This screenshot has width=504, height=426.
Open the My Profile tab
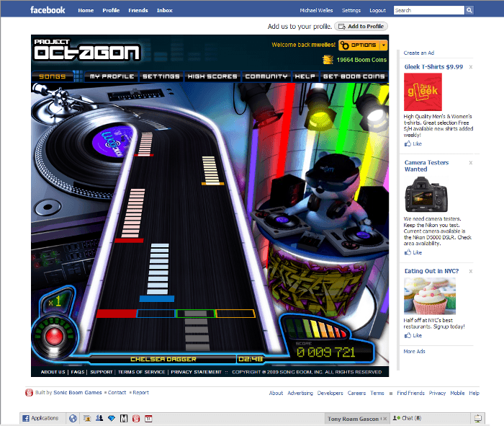click(112, 76)
